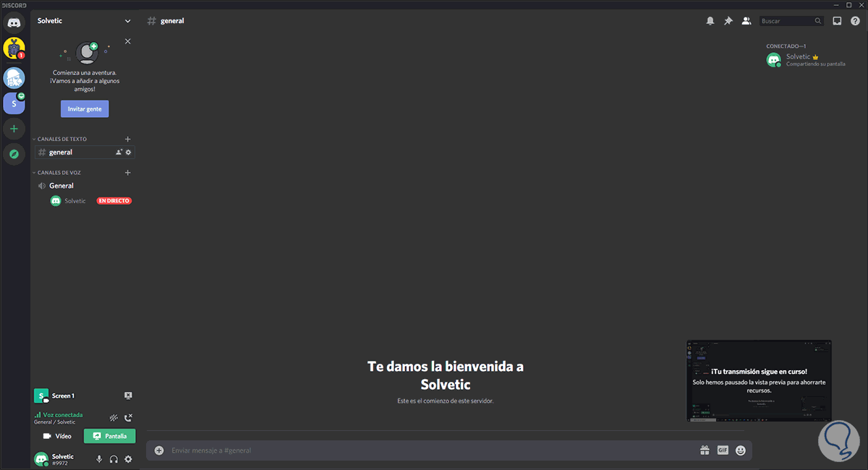The image size is (868, 470).
Task: Toggle noise suppression icon
Action: click(114, 418)
